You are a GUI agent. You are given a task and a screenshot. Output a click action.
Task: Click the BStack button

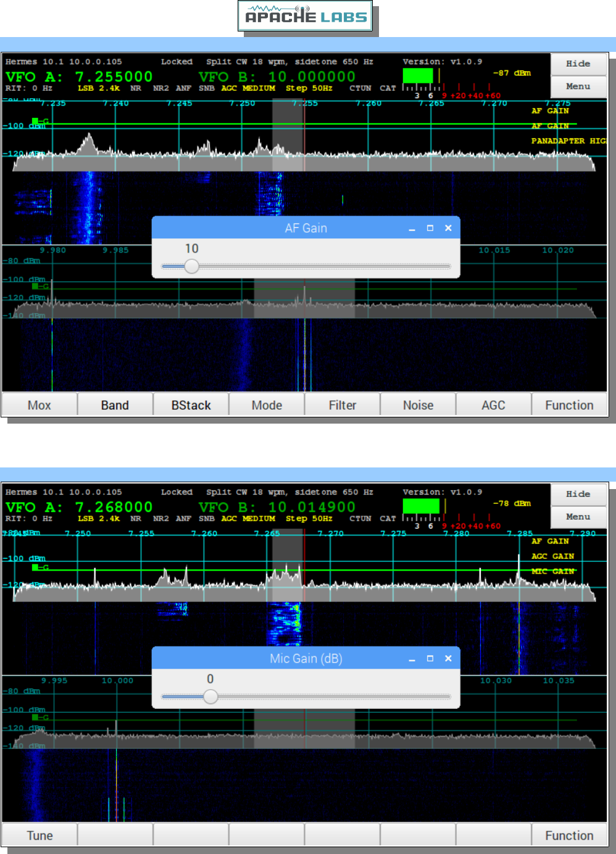coord(191,405)
